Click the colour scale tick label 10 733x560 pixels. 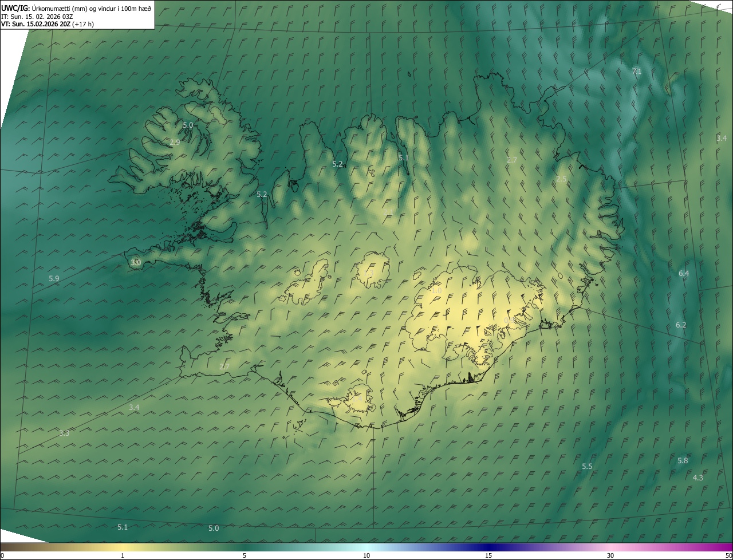click(366, 556)
